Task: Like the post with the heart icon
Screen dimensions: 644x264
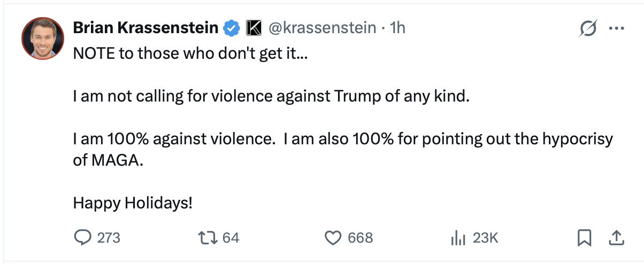Action: (x=333, y=237)
